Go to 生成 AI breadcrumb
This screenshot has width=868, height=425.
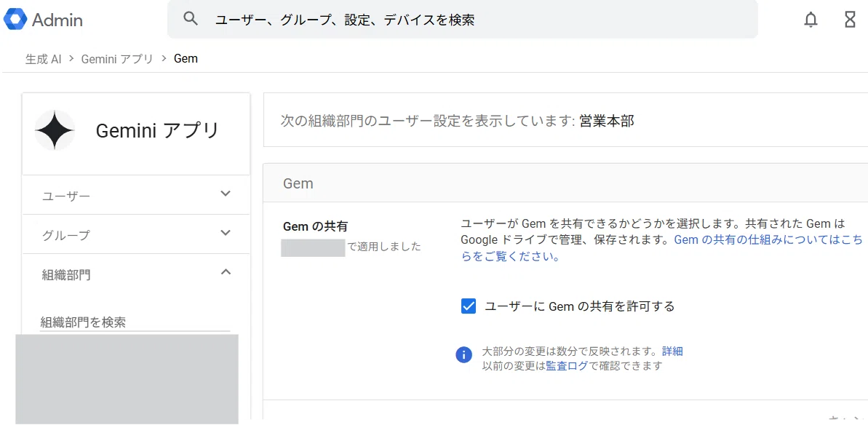point(43,59)
